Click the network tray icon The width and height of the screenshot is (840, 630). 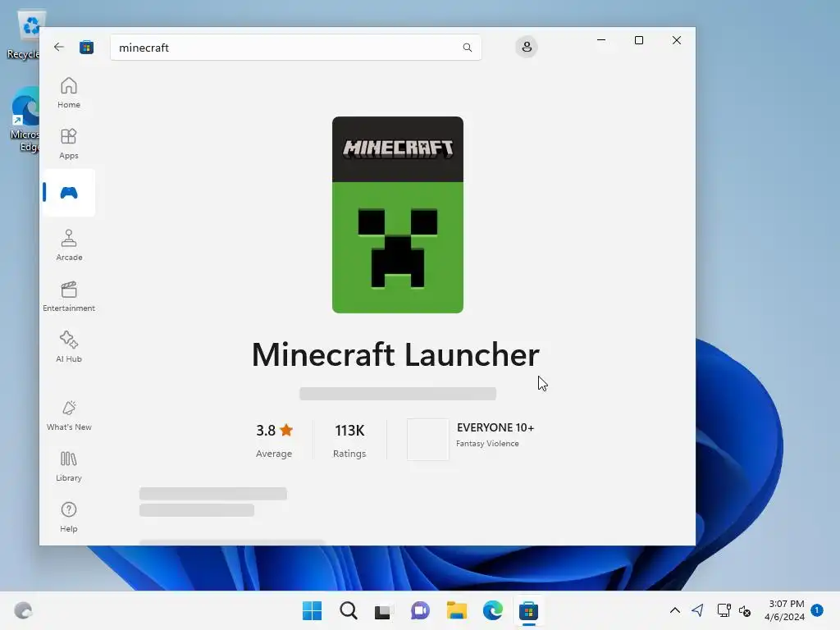pos(724,610)
